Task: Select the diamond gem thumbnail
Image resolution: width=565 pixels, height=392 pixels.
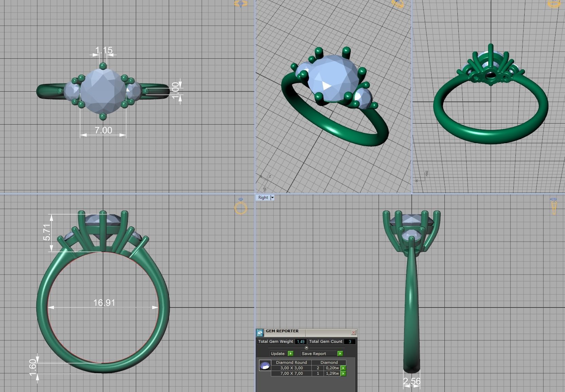Action: pyautogui.click(x=265, y=366)
